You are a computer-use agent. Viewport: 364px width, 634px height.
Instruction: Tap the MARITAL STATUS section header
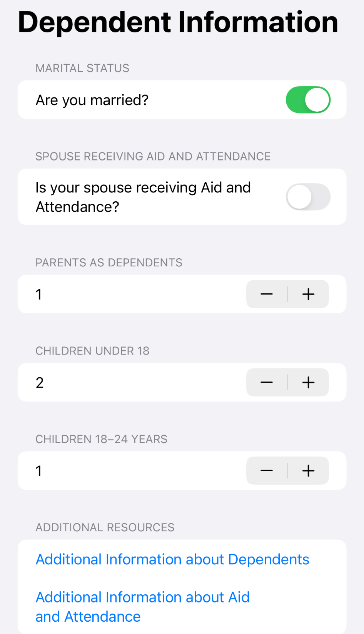click(82, 68)
